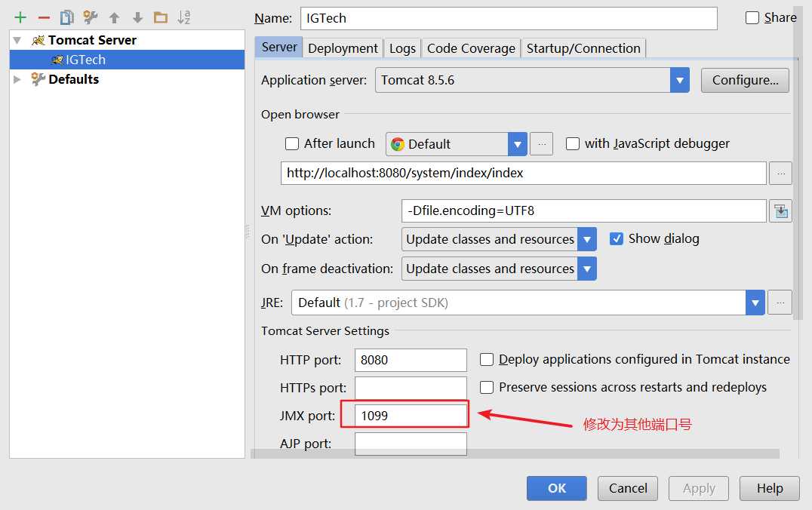Open JRE browse ellipsis button
Screen dimensions: 812x510
(x=780, y=303)
